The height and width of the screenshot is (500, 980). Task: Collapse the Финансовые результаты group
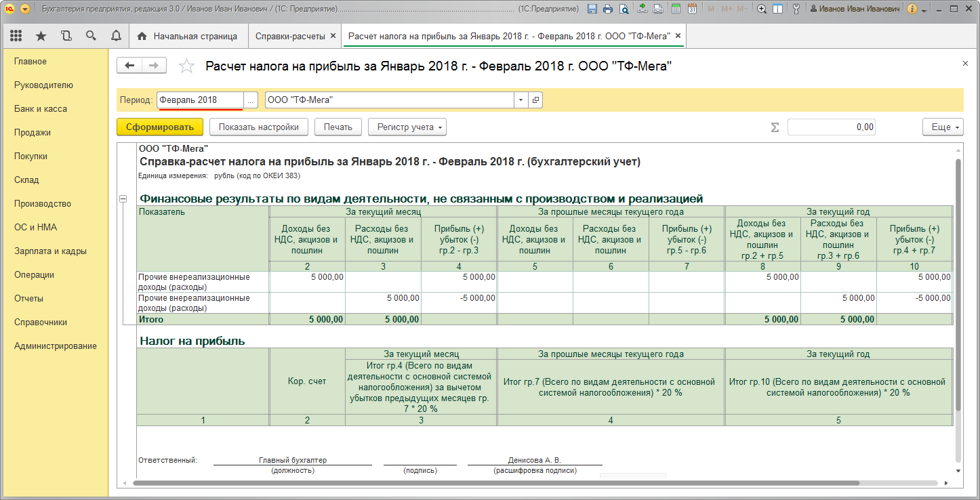tap(123, 199)
